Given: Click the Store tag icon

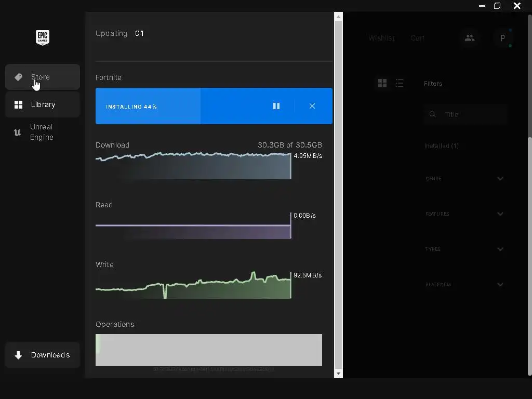Looking at the screenshot, I should pos(18,77).
